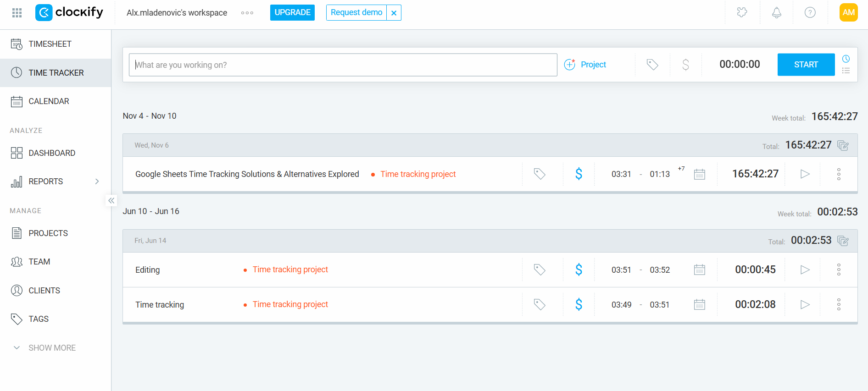
Task: Open more options for Google Sheets entry
Action: [839, 174]
